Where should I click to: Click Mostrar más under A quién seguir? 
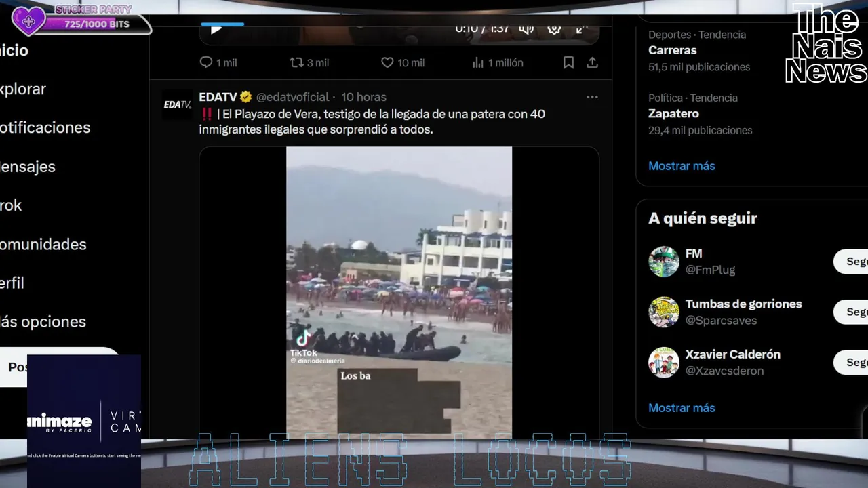click(x=682, y=408)
